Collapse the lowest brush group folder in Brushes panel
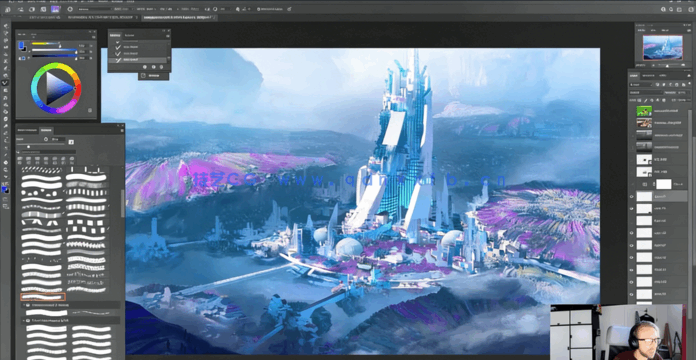Viewport: 696px width, 360px height. coord(24,320)
